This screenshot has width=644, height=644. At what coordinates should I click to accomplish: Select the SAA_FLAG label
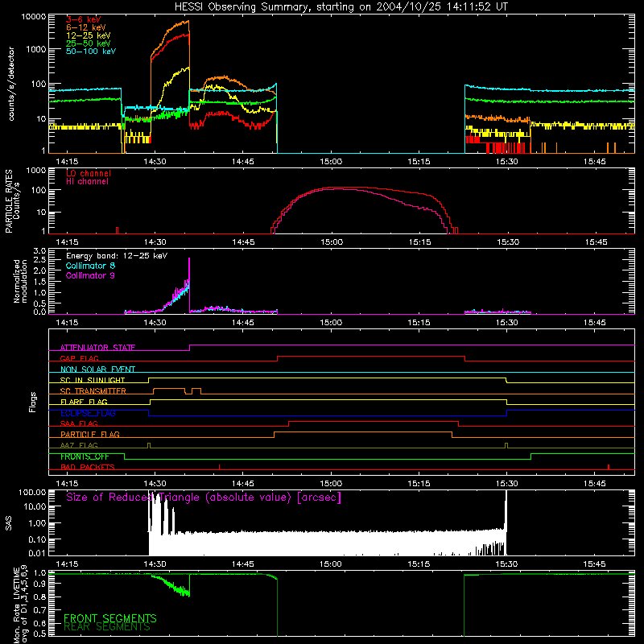tap(79, 423)
